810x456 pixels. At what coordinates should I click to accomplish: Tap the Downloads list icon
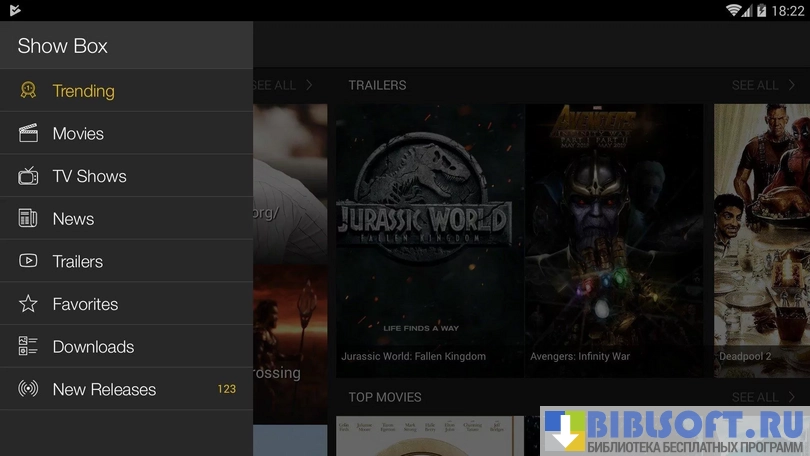click(x=28, y=347)
